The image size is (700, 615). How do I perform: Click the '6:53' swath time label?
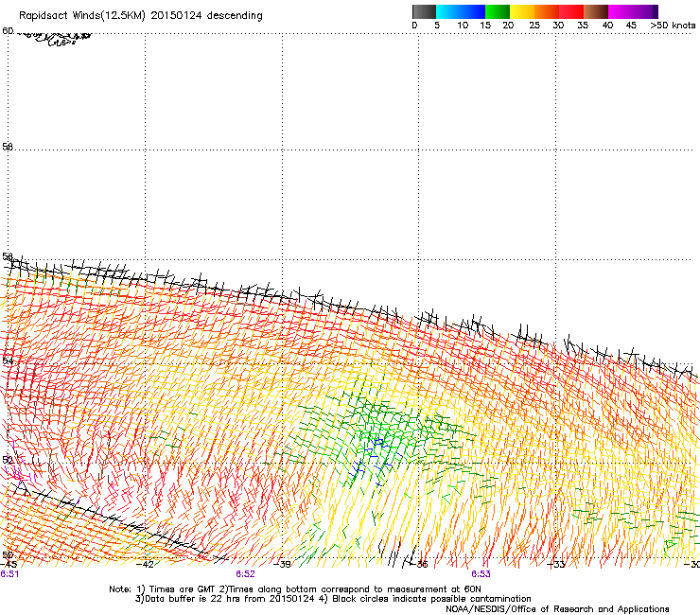tap(481, 574)
